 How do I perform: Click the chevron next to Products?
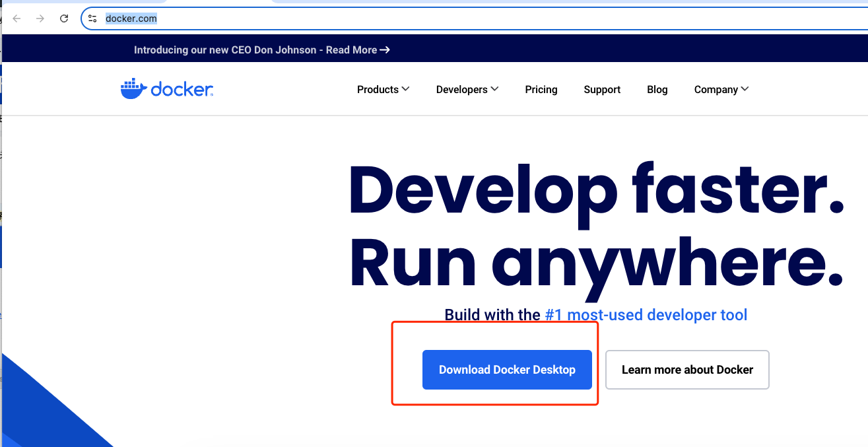point(407,88)
